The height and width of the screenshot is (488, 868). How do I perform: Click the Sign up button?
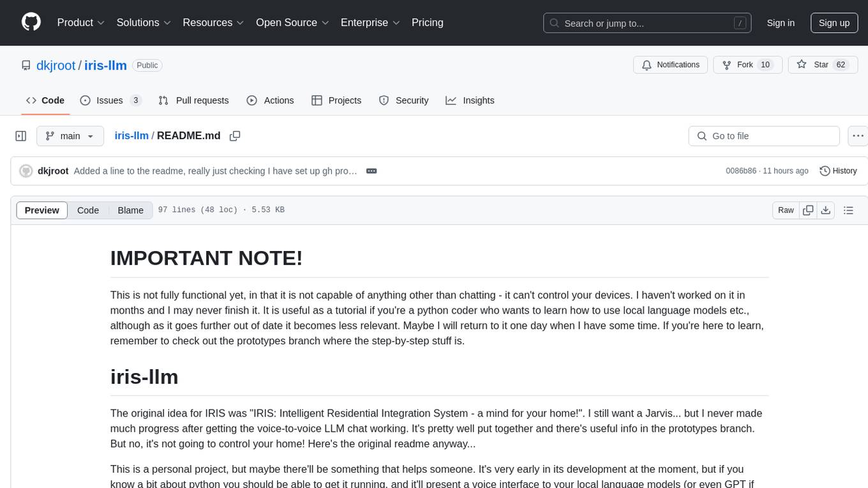click(x=834, y=23)
